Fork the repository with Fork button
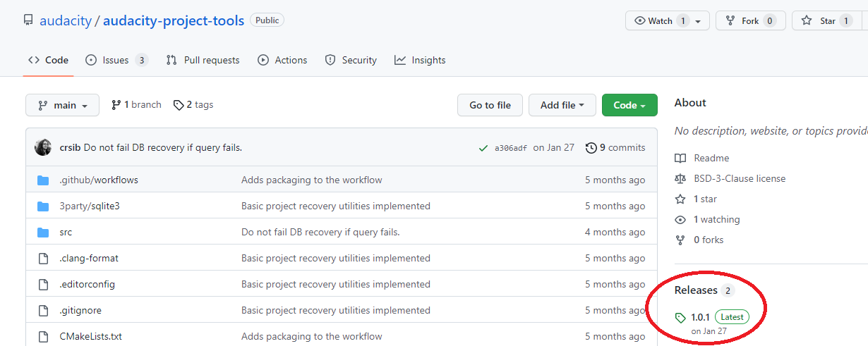Viewport: 868px width, 346px height. point(751,20)
